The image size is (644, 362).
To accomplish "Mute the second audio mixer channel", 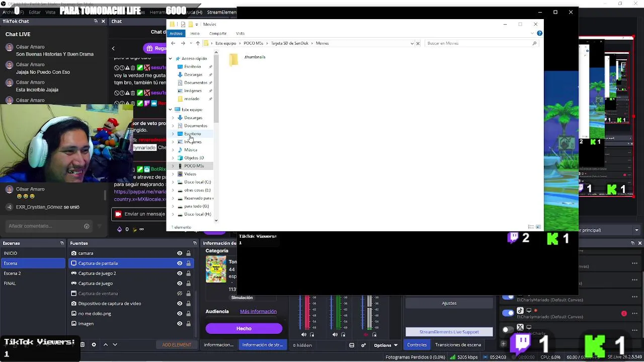I will pyautogui.click(x=335, y=335).
